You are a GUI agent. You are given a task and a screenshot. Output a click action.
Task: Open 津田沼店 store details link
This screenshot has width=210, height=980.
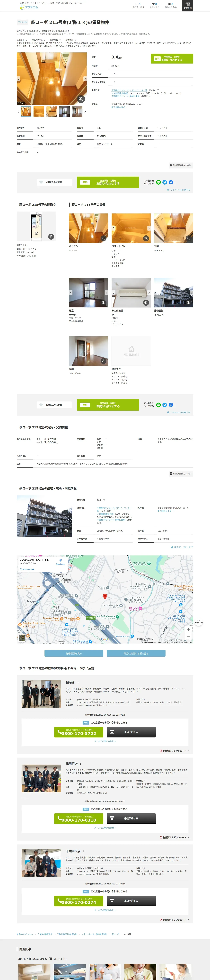[x=74, y=764]
